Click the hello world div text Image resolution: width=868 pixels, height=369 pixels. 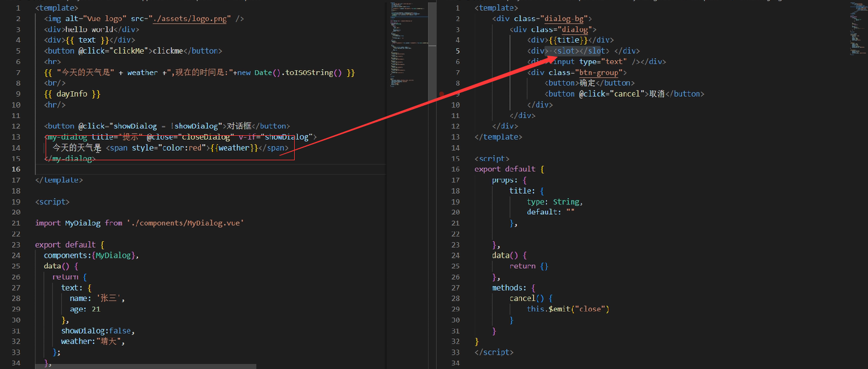(x=91, y=29)
